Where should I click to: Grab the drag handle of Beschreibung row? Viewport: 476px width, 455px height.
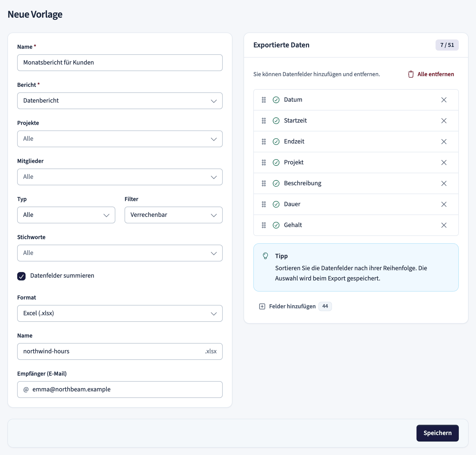pos(264,183)
